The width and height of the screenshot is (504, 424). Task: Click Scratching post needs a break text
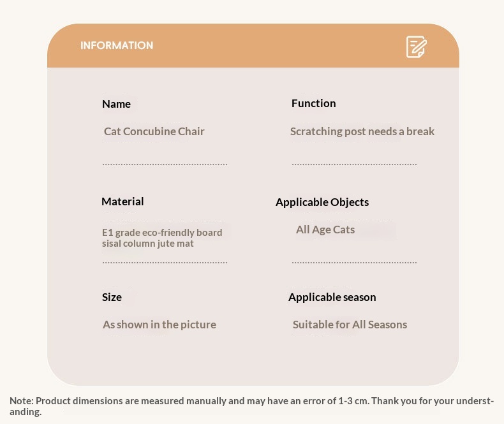[362, 131]
